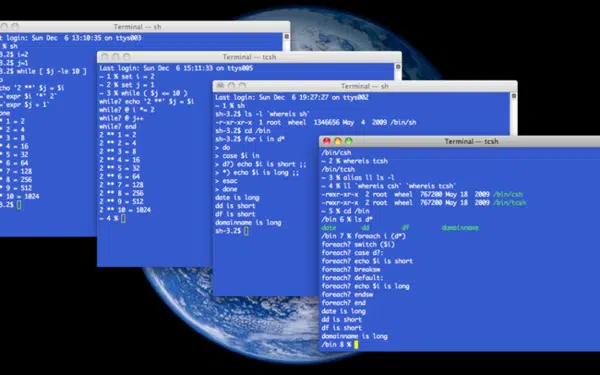The height and width of the screenshot is (375, 600).
Task: Click the title text of the ttys005 'Terminal — tcsh' window
Action: point(249,57)
